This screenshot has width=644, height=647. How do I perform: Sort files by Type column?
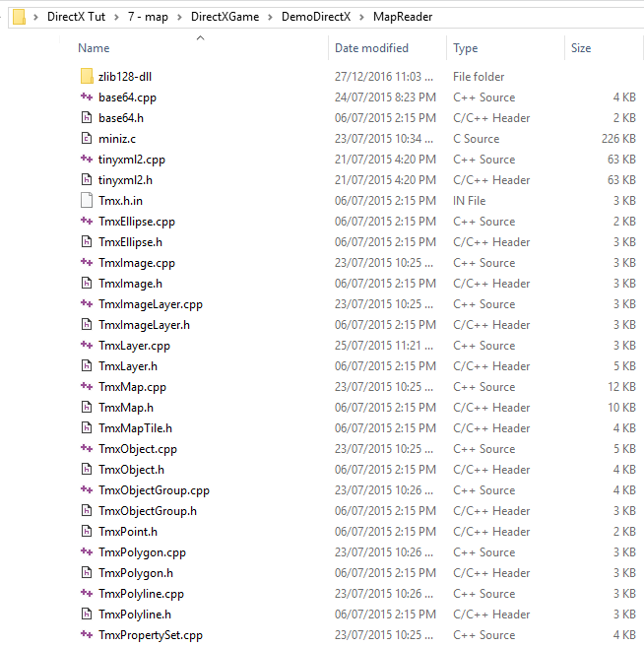(x=466, y=48)
